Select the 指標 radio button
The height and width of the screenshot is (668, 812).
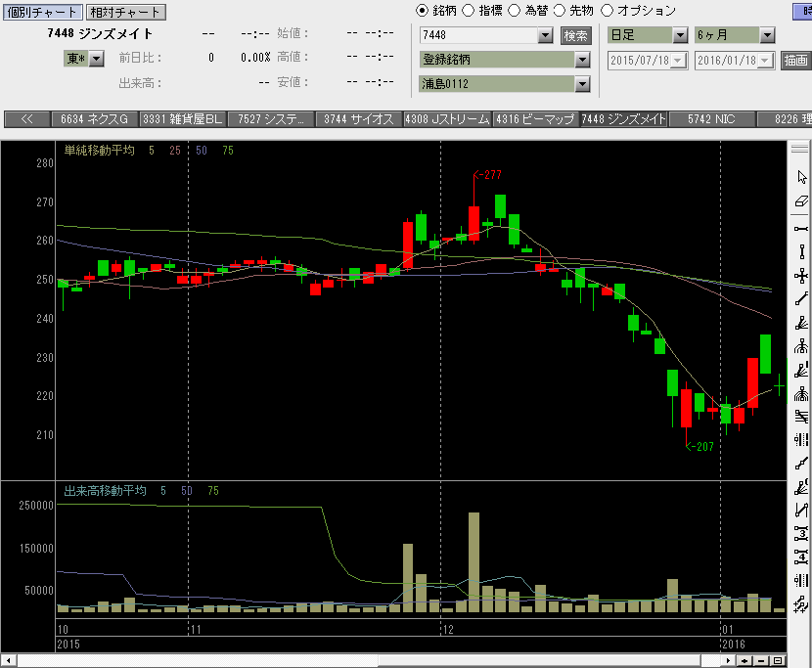[x=468, y=11]
